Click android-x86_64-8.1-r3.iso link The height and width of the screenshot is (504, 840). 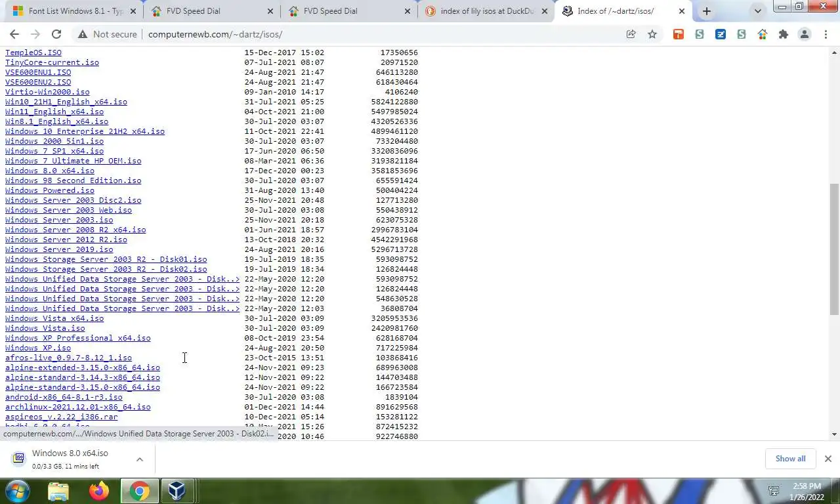pyautogui.click(x=64, y=397)
